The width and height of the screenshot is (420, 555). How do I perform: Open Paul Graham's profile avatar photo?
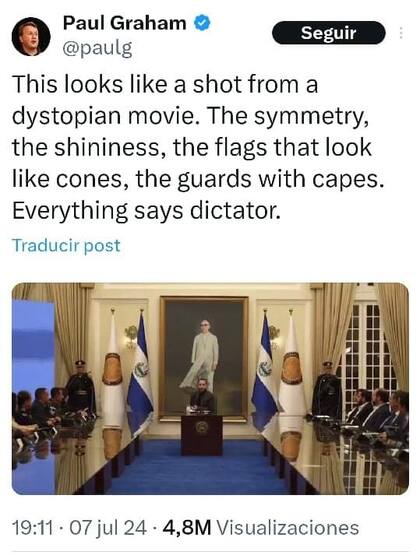click(31, 36)
